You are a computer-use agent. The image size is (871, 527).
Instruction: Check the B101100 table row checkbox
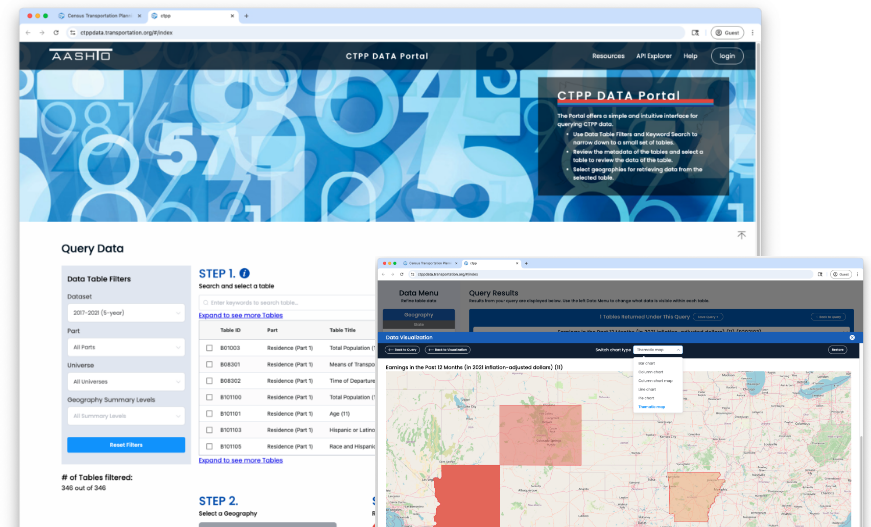pyautogui.click(x=209, y=397)
